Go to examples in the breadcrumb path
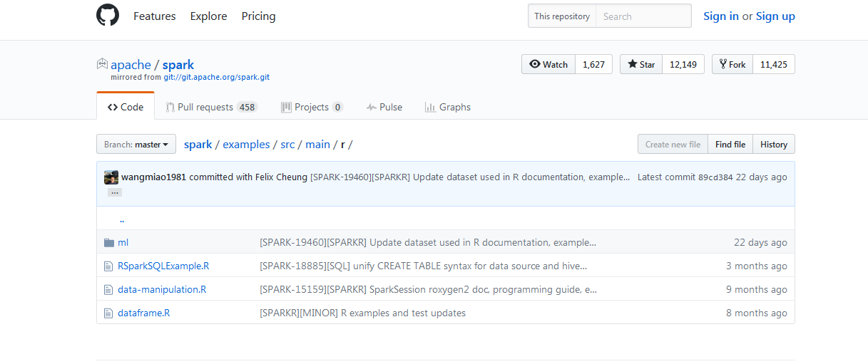This screenshot has height=364, width=868. pyautogui.click(x=246, y=144)
